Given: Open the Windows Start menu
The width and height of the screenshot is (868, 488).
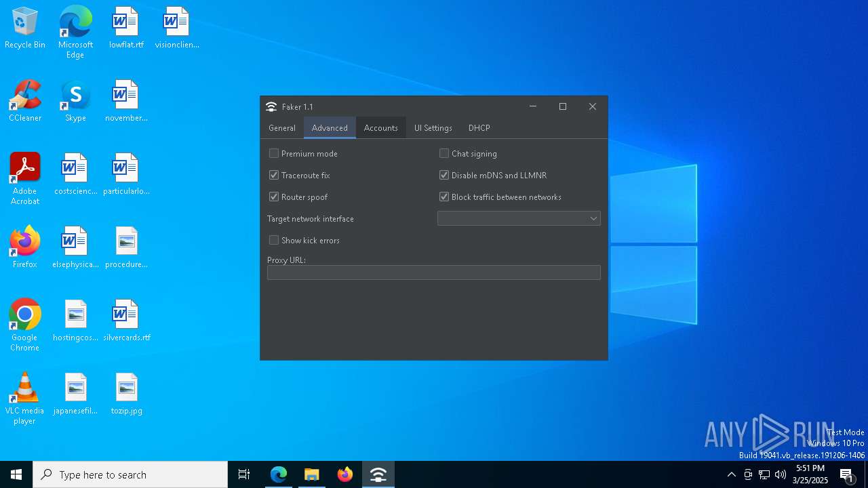Looking at the screenshot, I should click(x=16, y=474).
